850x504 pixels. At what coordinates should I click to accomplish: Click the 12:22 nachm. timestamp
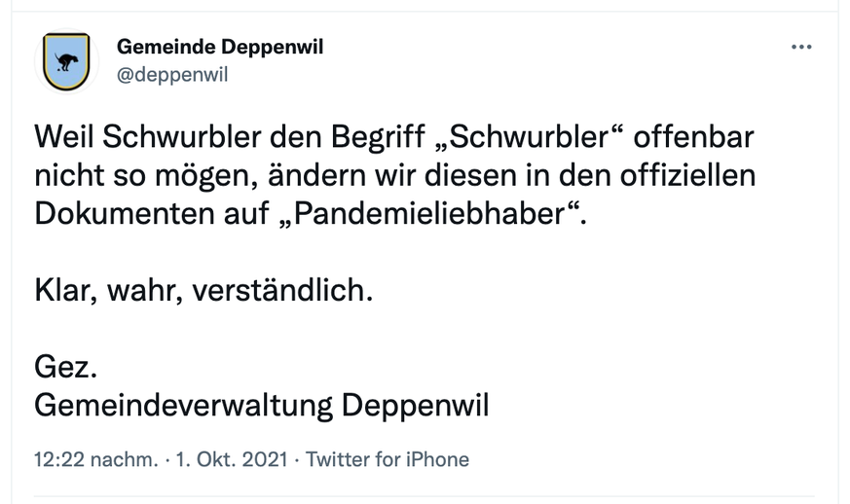coord(96,459)
